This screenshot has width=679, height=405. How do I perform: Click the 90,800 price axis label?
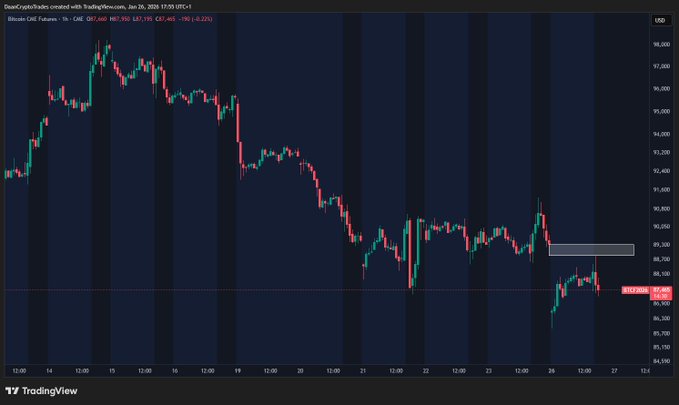[x=661, y=209]
